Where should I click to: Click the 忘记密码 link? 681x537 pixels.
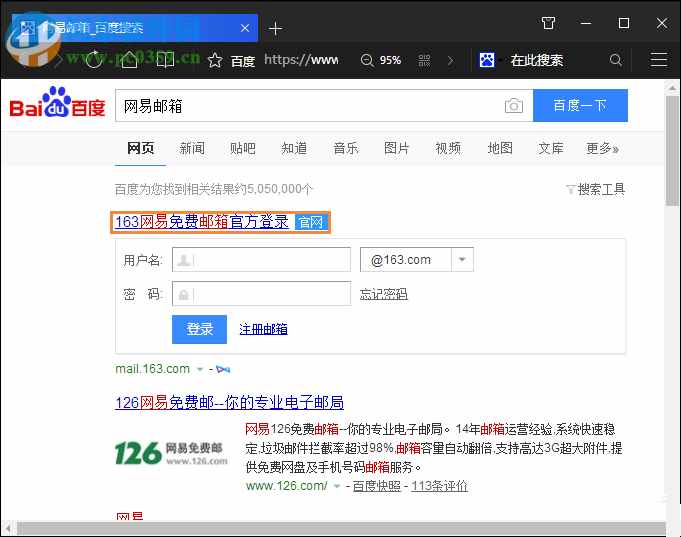tap(383, 294)
